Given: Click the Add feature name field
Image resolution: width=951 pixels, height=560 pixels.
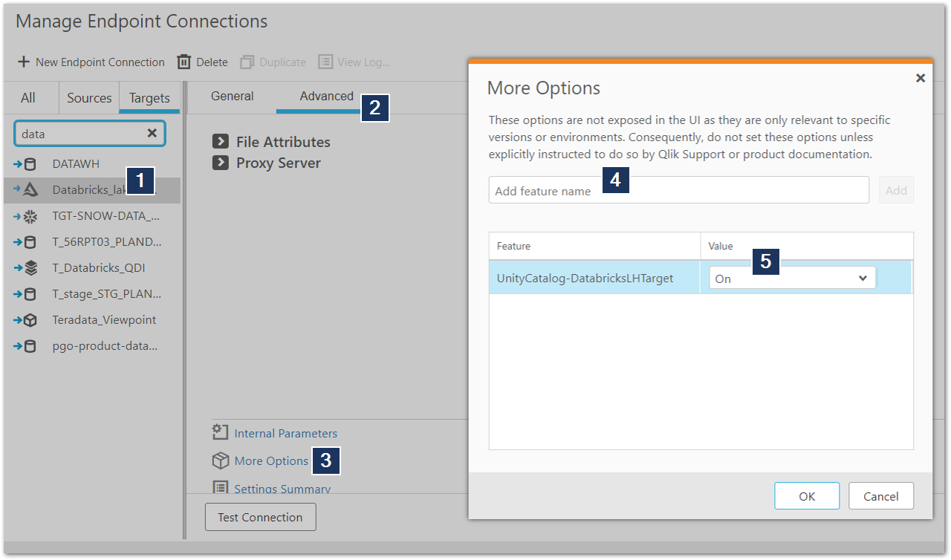Looking at the screenshot, I should pos(678,190).
